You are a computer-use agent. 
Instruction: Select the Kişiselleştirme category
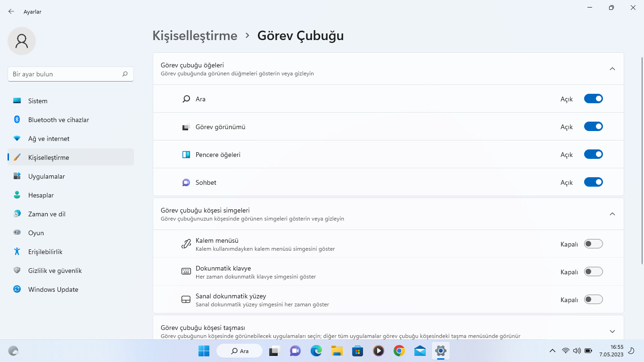[x=71, y=157]
